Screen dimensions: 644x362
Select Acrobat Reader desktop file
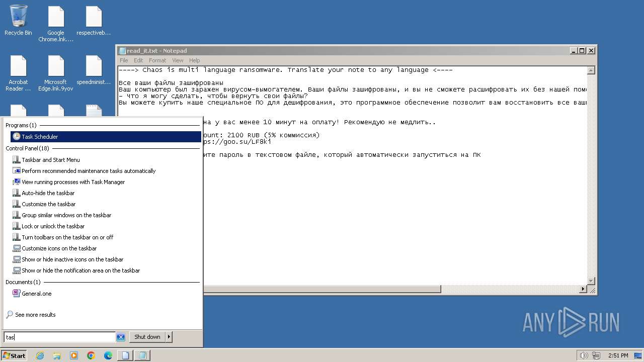pos(18,73)
